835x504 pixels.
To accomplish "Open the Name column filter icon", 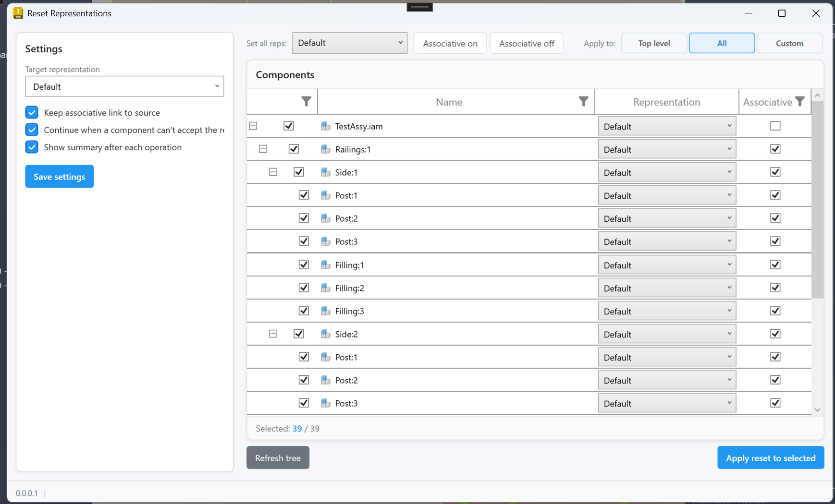I will pos(583,101).
